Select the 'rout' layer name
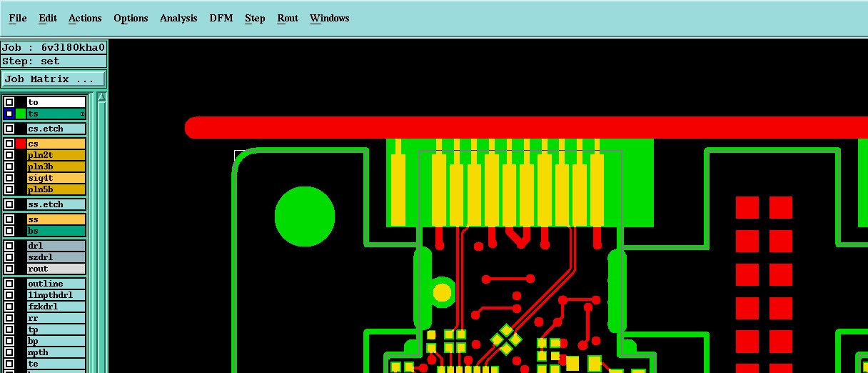This screenshot has width=868, height=373. coord(56,269)
